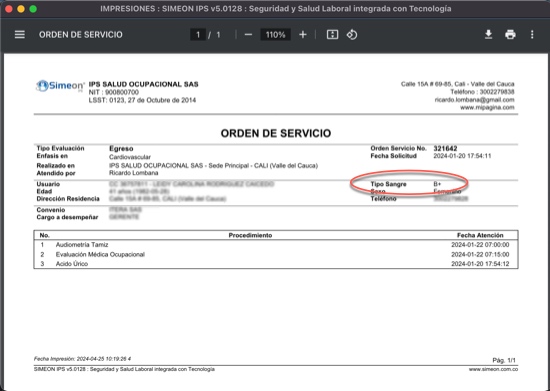Click the Teléfono : 300227983 header text
This screenshot has width=550, height=391.
tap(482, 92)
